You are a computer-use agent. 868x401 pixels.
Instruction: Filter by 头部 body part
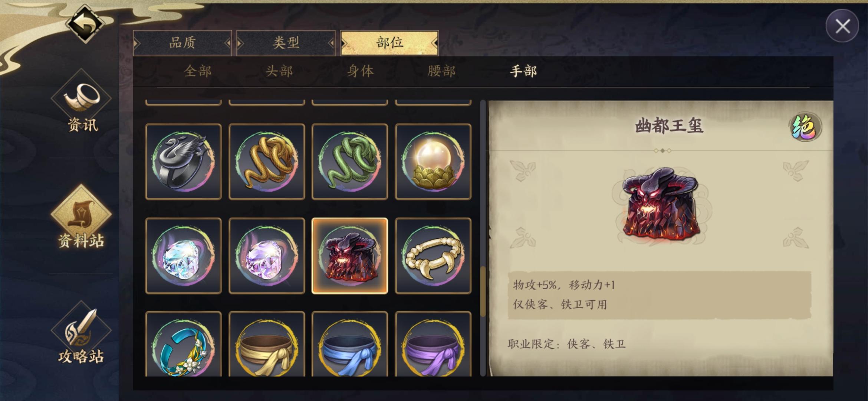click(279, 71)
